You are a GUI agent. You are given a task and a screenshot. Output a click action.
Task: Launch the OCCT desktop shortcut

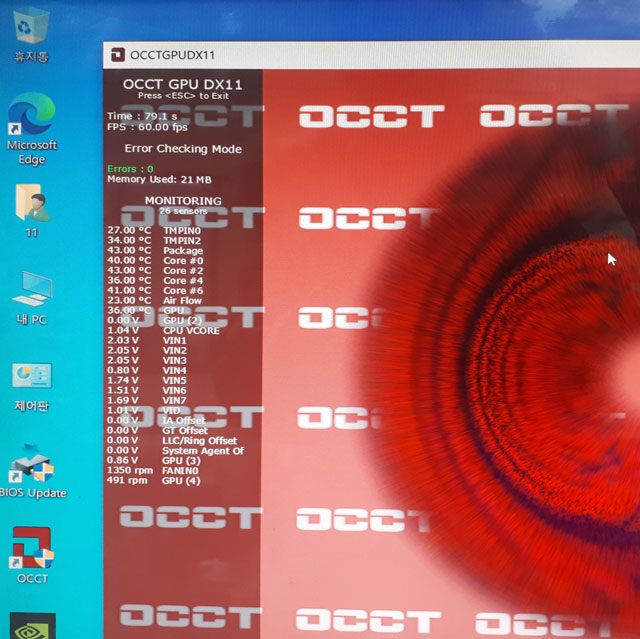(32, 555)
